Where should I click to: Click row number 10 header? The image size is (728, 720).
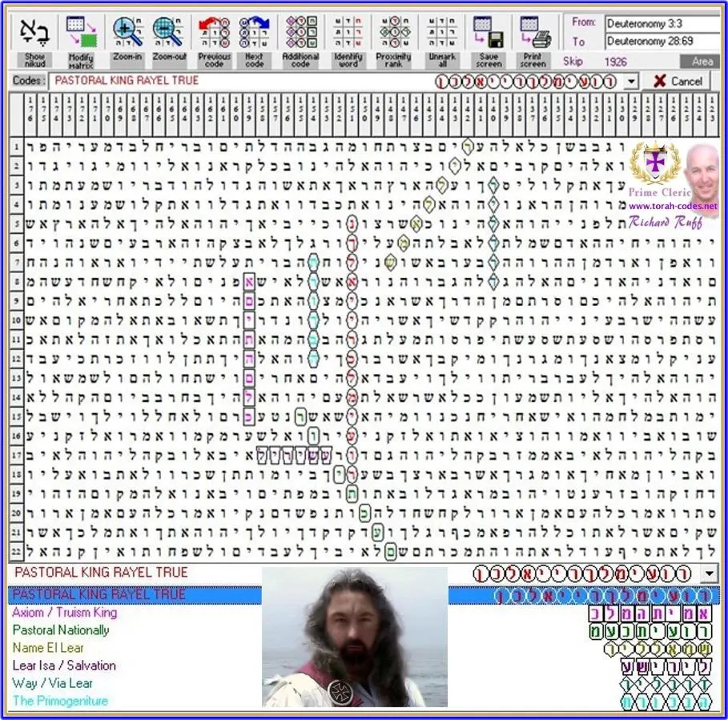[16, 321]
